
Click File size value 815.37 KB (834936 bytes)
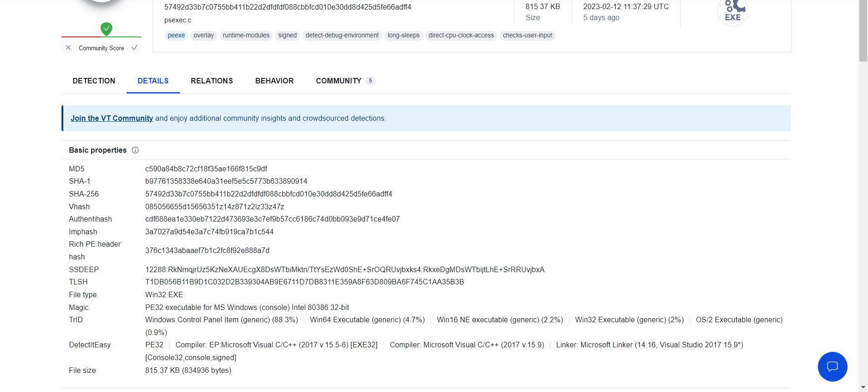(188, 370)
